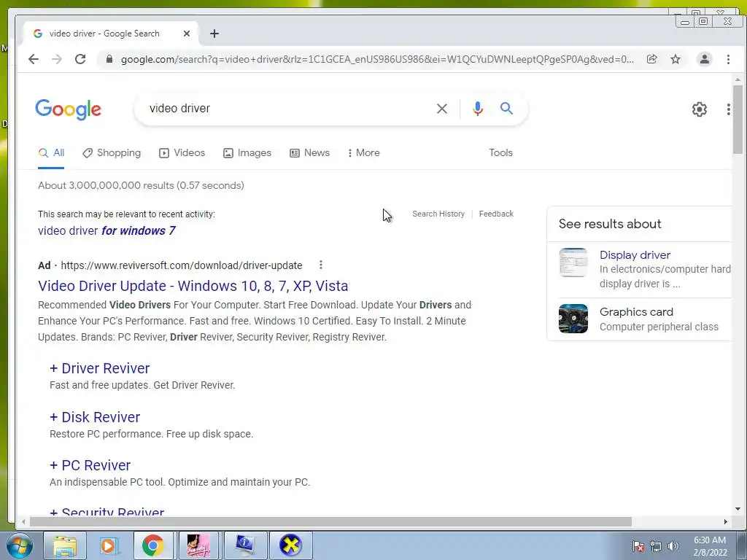747x560 pixels.
Task: Switch to Images results tab
Action: tap(247, 153)
